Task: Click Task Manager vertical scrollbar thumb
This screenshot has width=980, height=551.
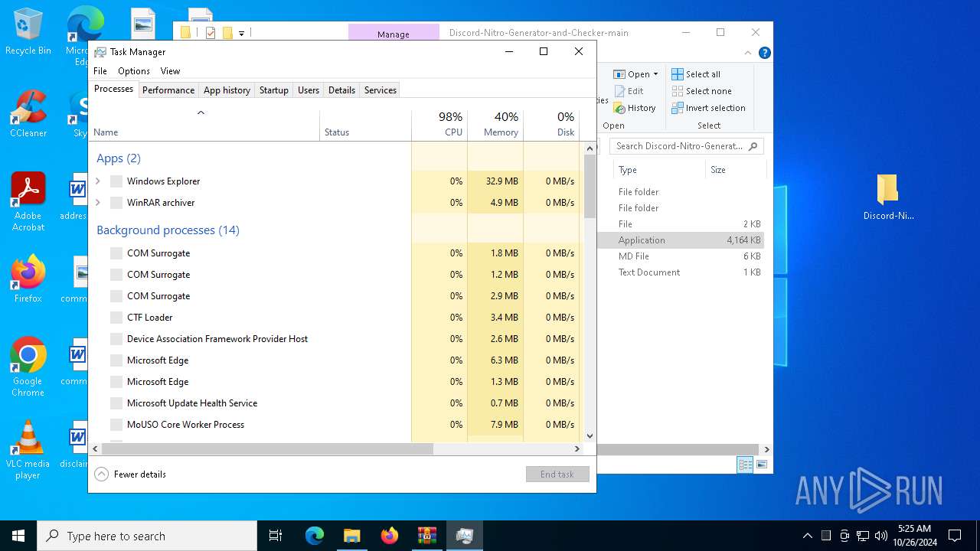Action: (590, 187)
